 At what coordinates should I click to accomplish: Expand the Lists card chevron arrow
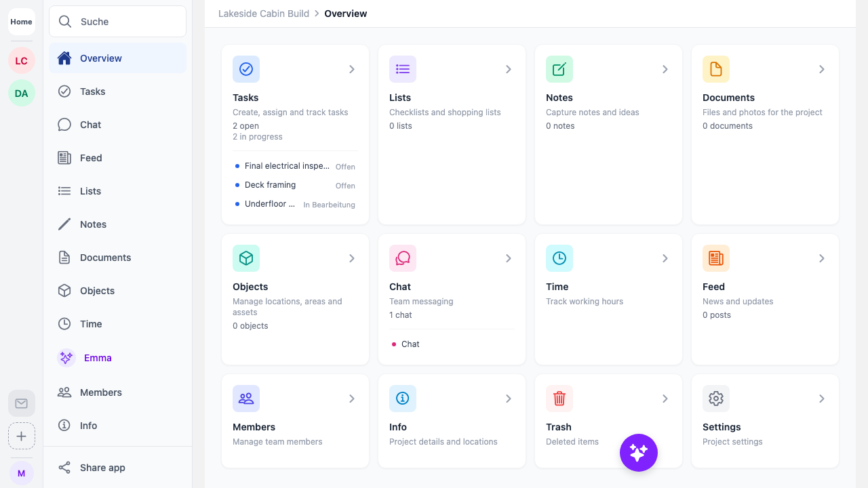509,69
